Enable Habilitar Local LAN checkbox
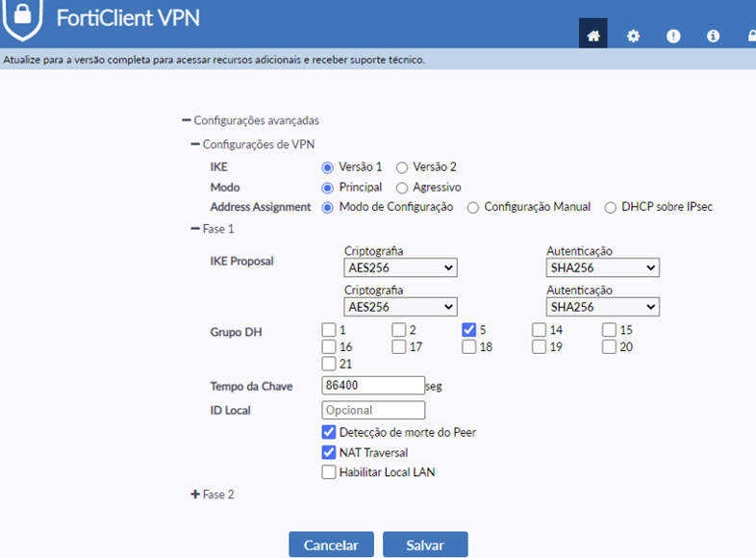Viewport: 756px width, 558px height. [x=329, y=471]
